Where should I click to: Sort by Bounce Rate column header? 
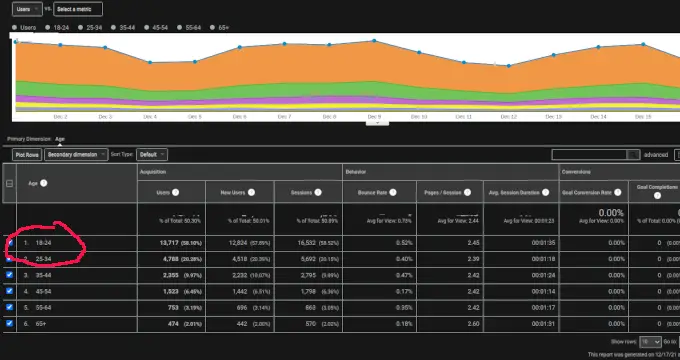coord(372,193)
